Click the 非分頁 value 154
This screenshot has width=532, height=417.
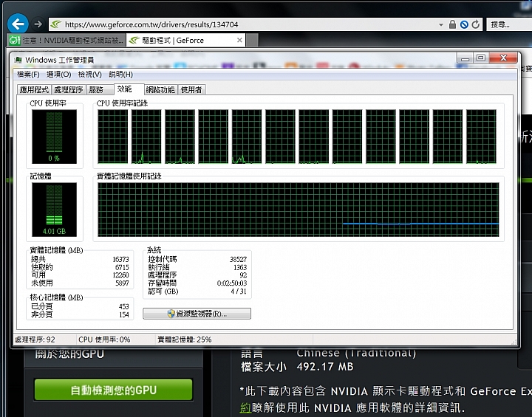(x=124, y=314)
